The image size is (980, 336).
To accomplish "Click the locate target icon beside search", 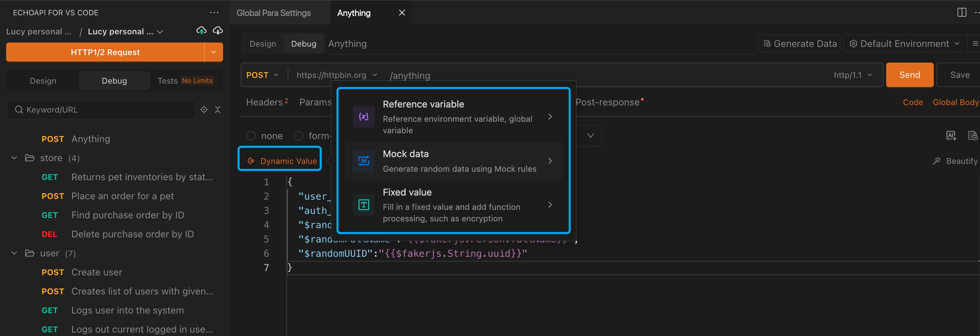I will [204, 110].
